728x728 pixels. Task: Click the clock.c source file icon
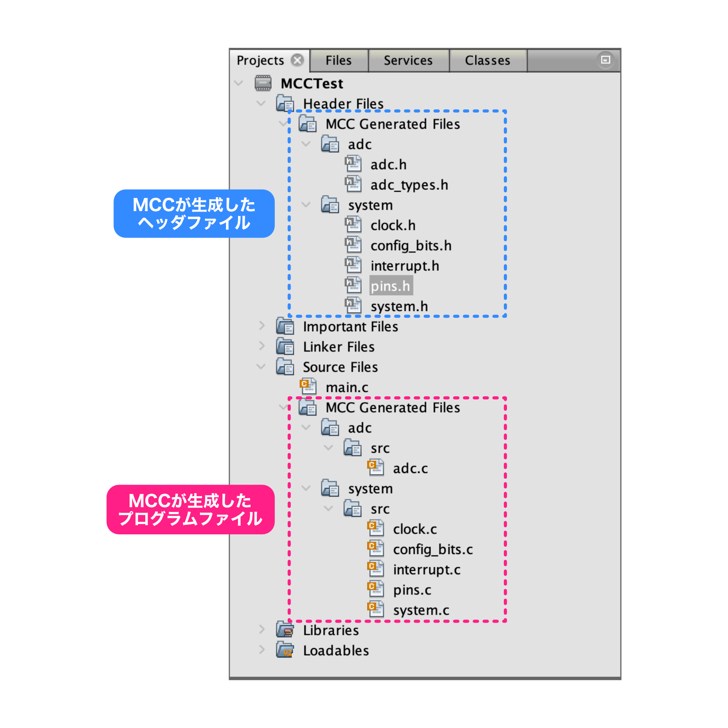point(376,529)
